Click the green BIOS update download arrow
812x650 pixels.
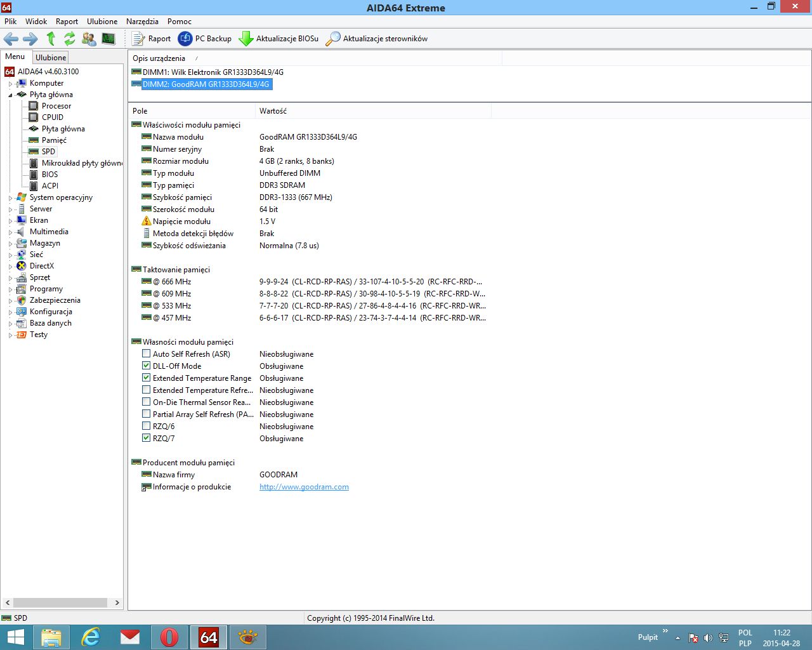click(x=246, y=39)
